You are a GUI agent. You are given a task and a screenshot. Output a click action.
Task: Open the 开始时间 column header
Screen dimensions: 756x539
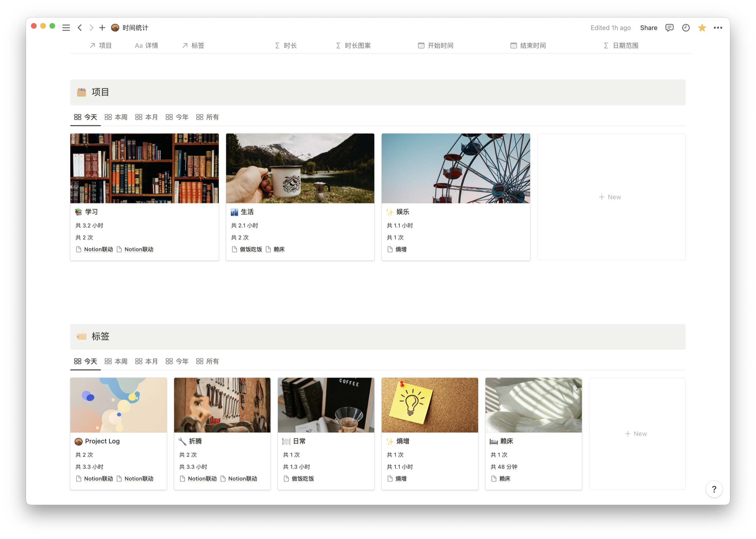436,46
